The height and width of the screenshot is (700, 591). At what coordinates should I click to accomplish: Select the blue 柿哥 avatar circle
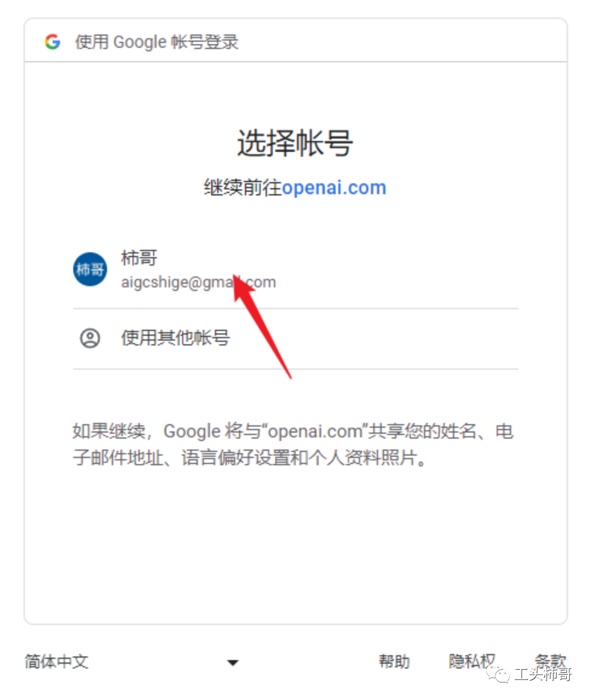coord(90,269)
